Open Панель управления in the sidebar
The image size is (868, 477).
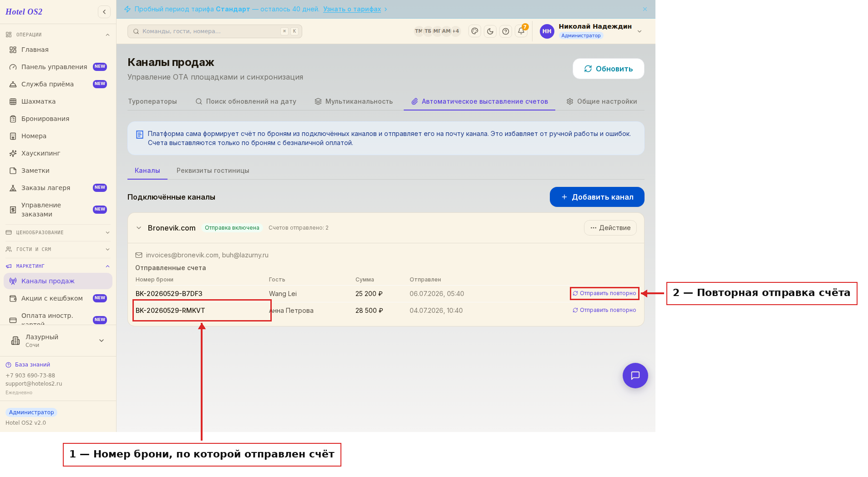[58, 67]
